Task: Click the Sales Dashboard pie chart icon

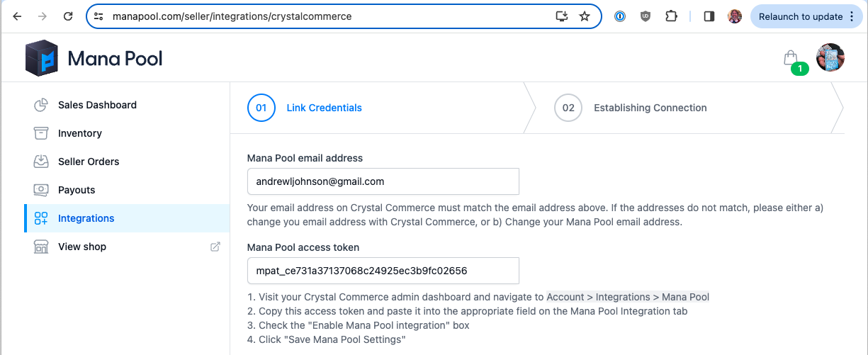Action: pyautogui.click(x=41, y=105)
